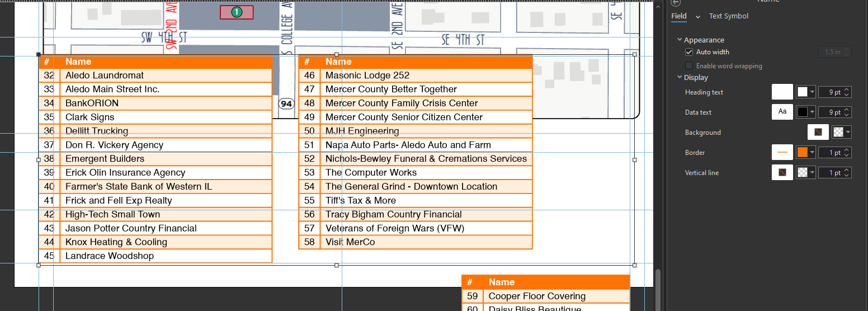
Task: Collapse the Display section
Action: click(680, 77)
